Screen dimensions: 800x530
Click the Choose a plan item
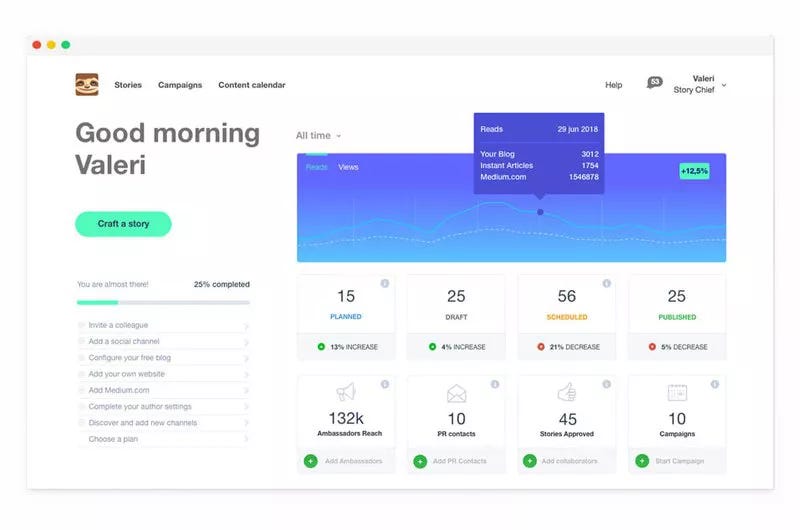(x=113, y=439)
